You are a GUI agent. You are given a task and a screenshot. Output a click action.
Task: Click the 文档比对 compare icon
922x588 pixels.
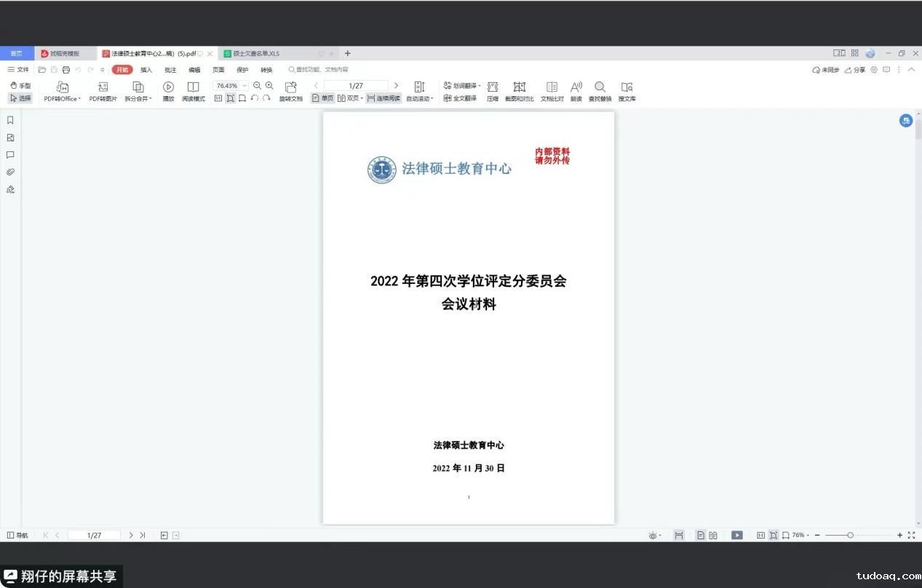(x=552, y=87)
